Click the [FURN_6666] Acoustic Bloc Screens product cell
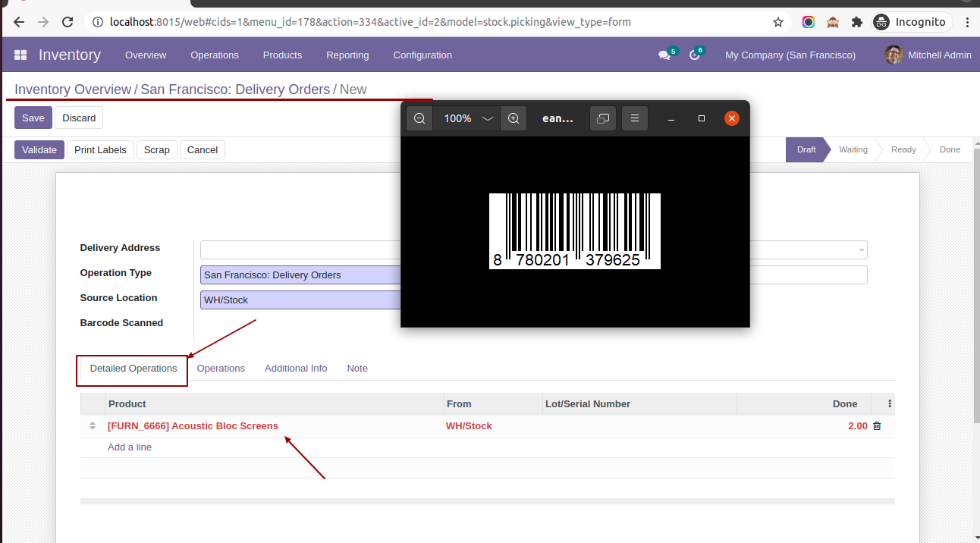 [x=275, y=426]
